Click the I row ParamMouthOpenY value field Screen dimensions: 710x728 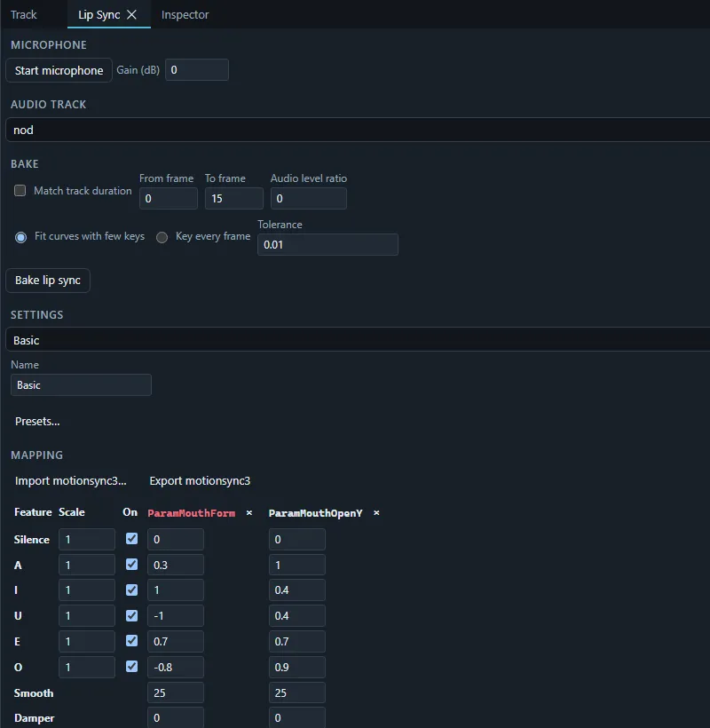pos(297,590)
